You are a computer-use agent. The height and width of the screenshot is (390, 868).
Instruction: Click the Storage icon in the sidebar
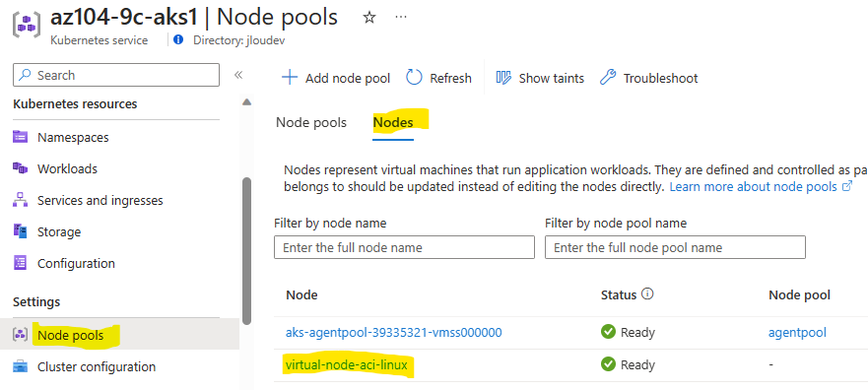tap(20, 231)
